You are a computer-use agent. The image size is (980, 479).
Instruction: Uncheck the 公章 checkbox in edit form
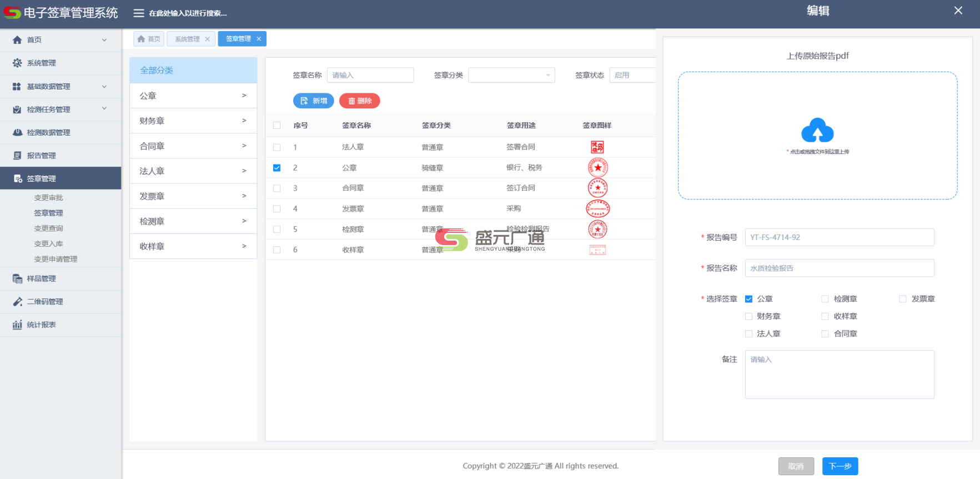(x=748, y=299)
